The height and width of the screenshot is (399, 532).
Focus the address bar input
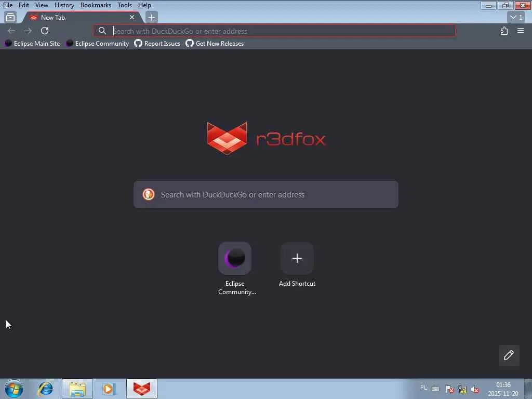274,31
